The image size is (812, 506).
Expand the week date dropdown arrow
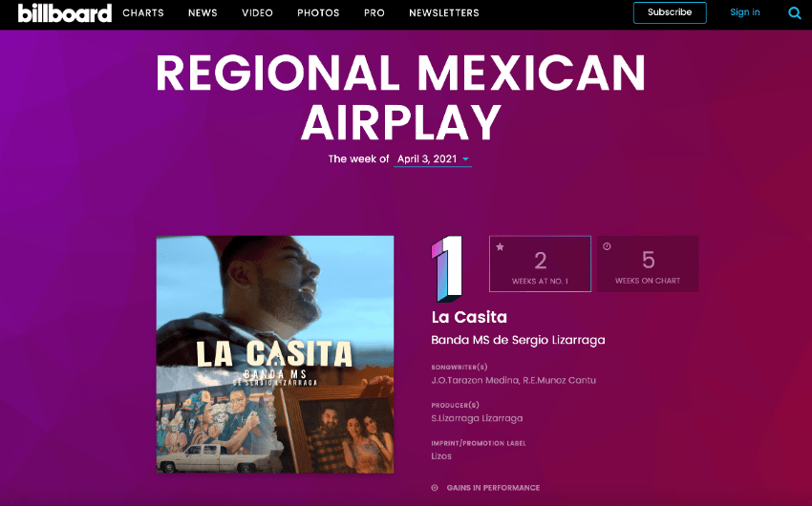pyautogui.click(x=465, y=158)
